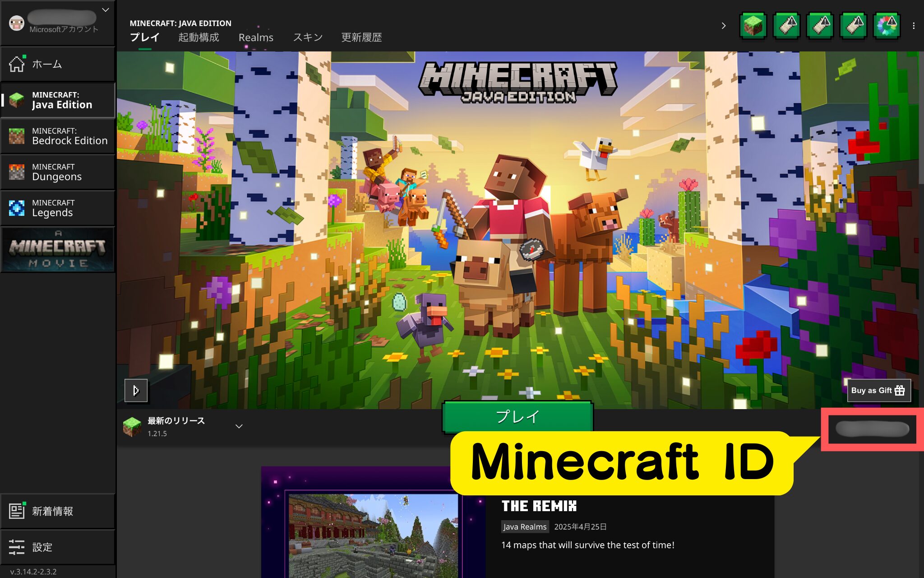This screenshot has width=924, height=578.
Task: Click the Microsoftアカウント label
Action: tap(64, 29)
